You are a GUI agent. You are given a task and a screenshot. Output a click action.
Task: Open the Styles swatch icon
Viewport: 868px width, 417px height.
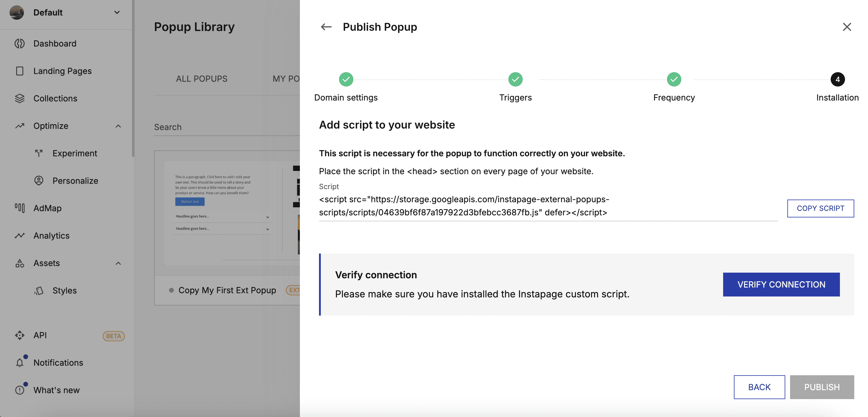pos(39,291)
